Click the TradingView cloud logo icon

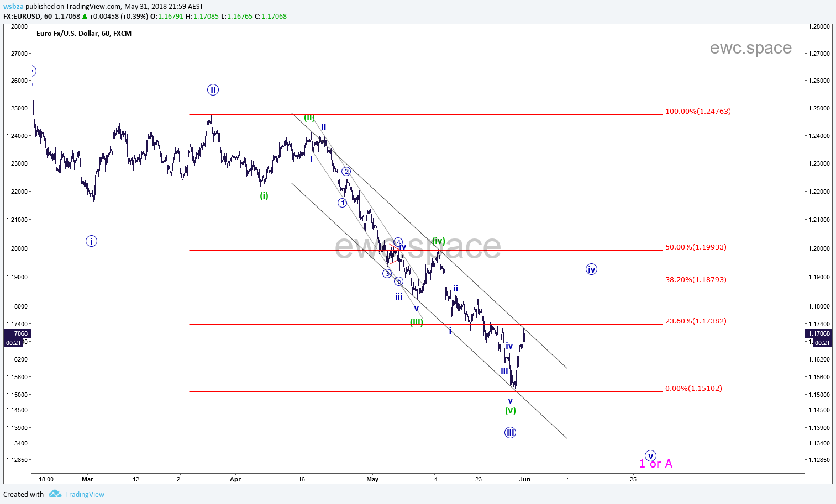(x=55, y=494)
